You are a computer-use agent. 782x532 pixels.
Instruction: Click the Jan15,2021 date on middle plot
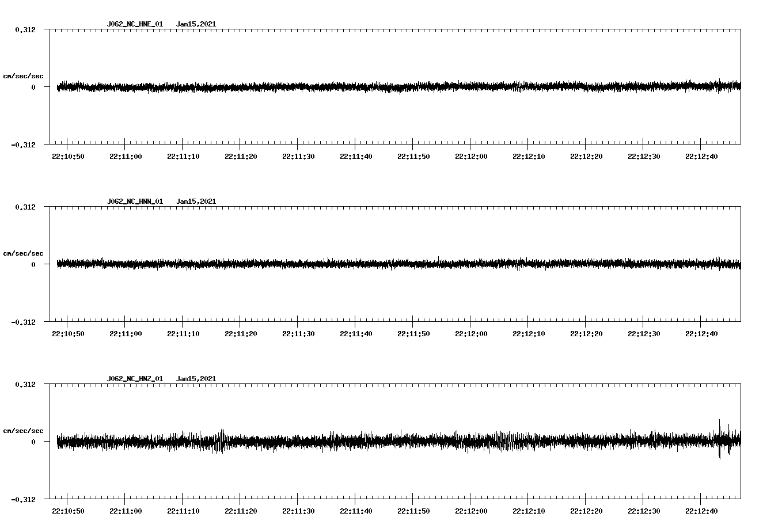tap(196, 202)
